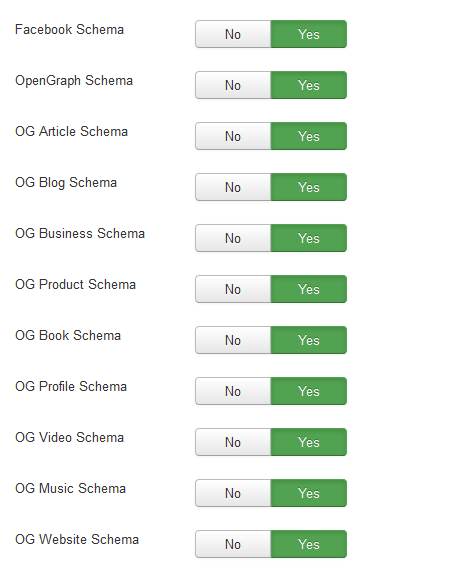Viewport: 464px width, 588px height.
Task: Set Facebook Schema to No
Action: [x=233, y=34]
